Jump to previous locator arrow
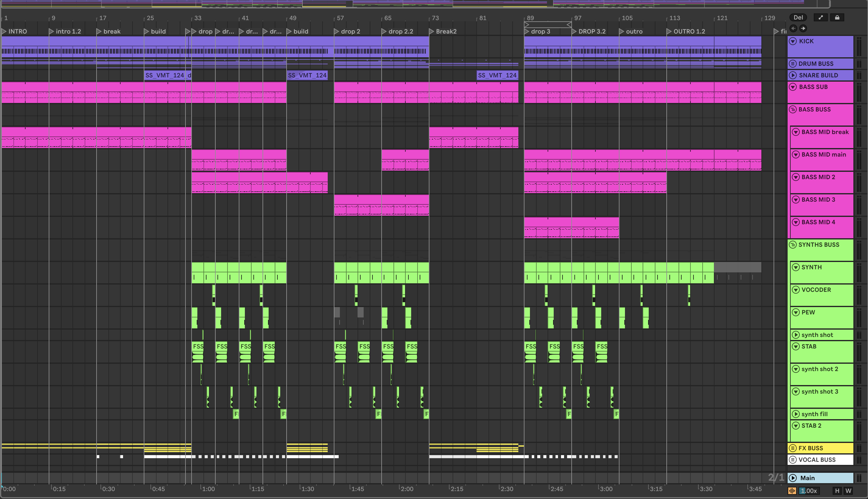Viewport: 868px width, 499px height. (x=793, y=28)
